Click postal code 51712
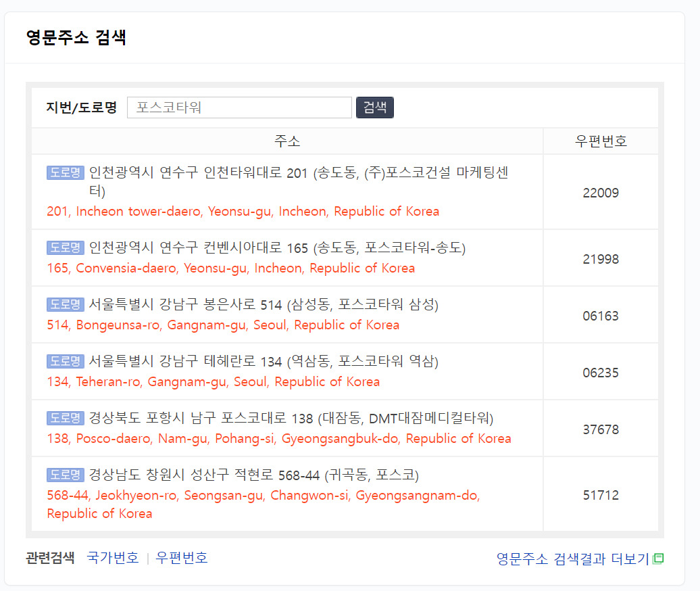Image resolution: width=700 pixels, height=591 pixels. coord(601,495)
